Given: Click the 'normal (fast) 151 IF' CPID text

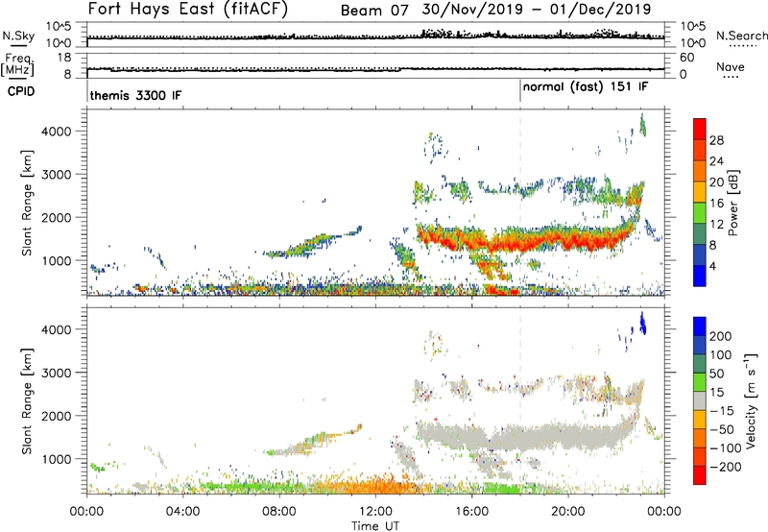Looking at the screenshot, I should point(586,87).
